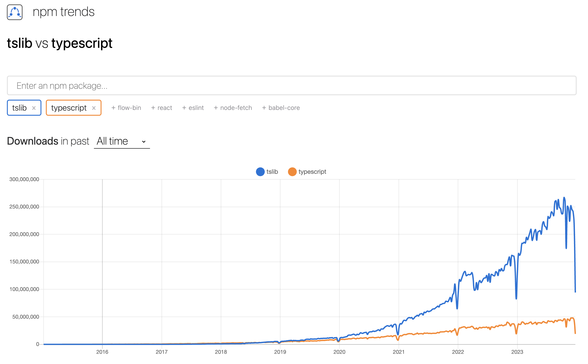Select the tslib package tag

coord(20,108)
